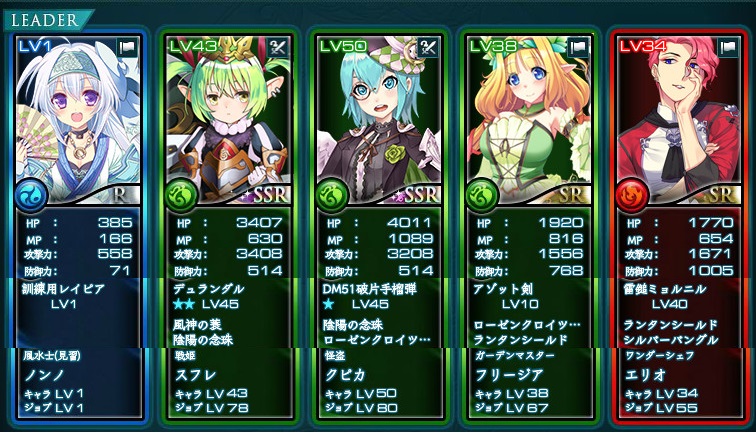Screen dimensions: 756x433
Task: Click the ランタンシールド accessory on エリオ's card
Action: (670, 325)
